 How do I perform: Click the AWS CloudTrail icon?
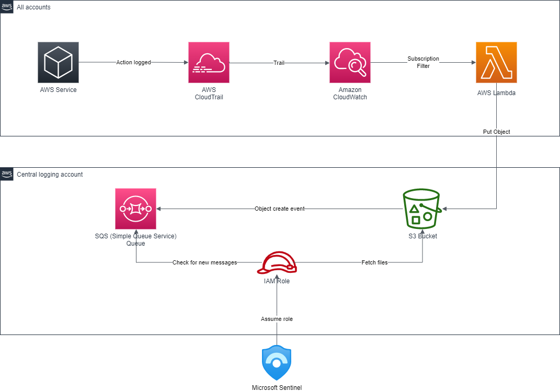(x=209, y=62)
